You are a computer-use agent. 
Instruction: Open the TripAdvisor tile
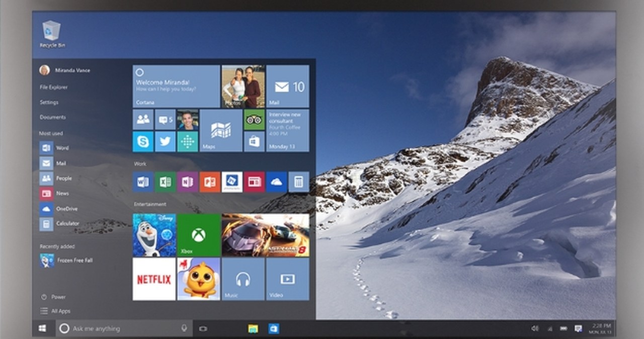[x=254, y=121]
